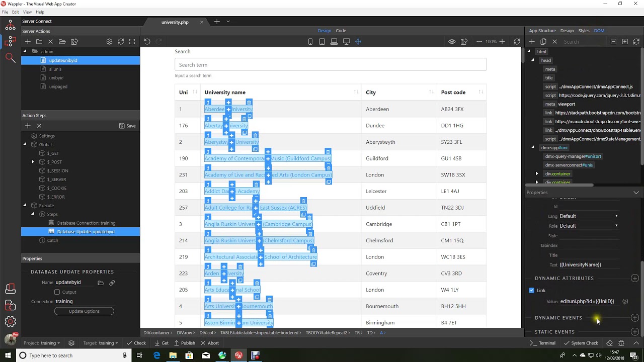644x362 pixels.
Task: Uncheck the Link dynamic attribute checkbox
Action: coord(532,290)
